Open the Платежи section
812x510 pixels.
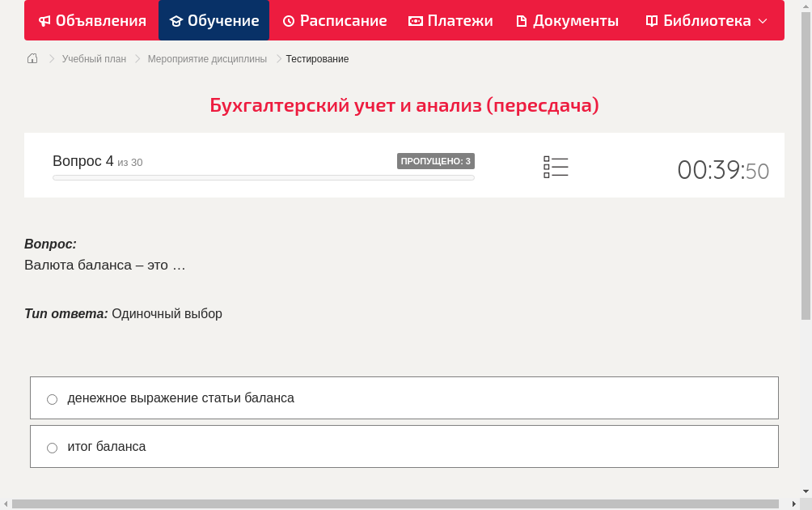click(x=450, y=20)
